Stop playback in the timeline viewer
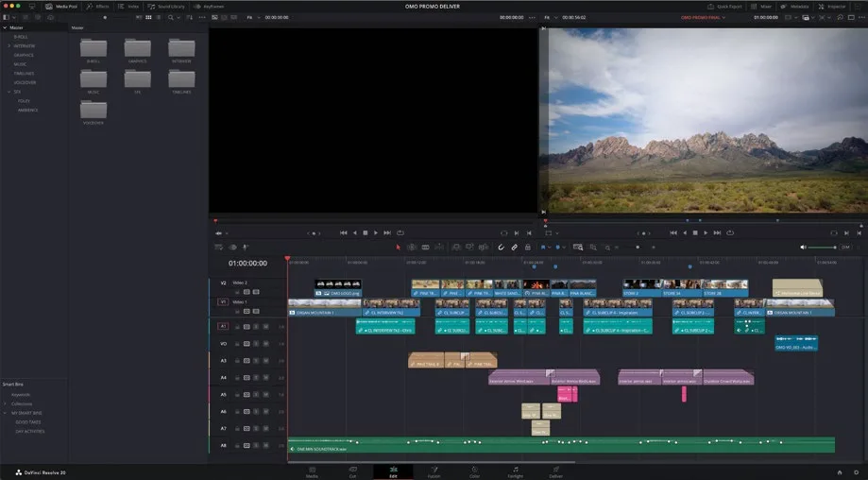 pyautogui.click(x=695, y=233)
